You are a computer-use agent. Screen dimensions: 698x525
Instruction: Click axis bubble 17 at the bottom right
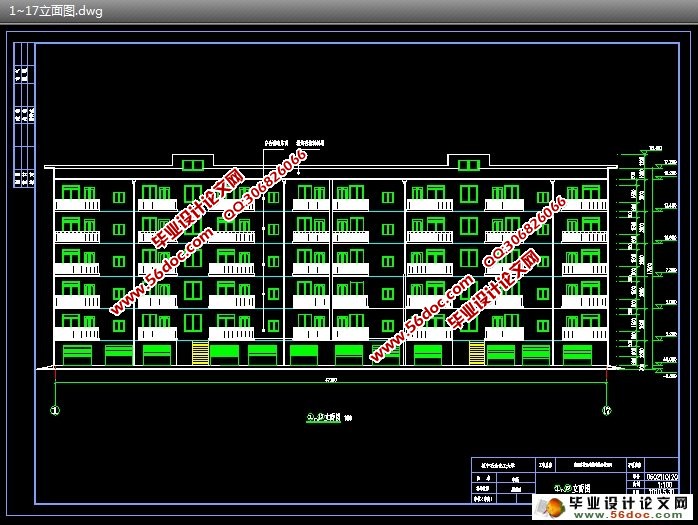coord(606,410)
